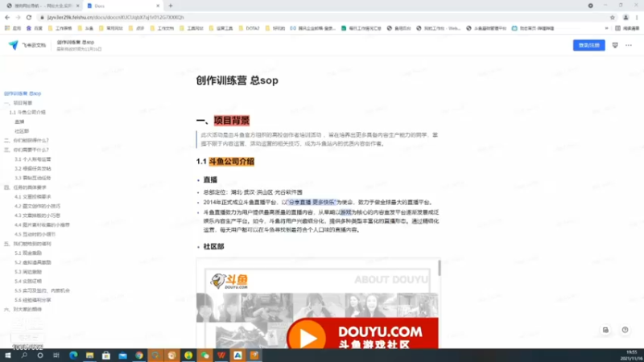Jump to outline title 创作训练营 总sop

coord(23,93)
